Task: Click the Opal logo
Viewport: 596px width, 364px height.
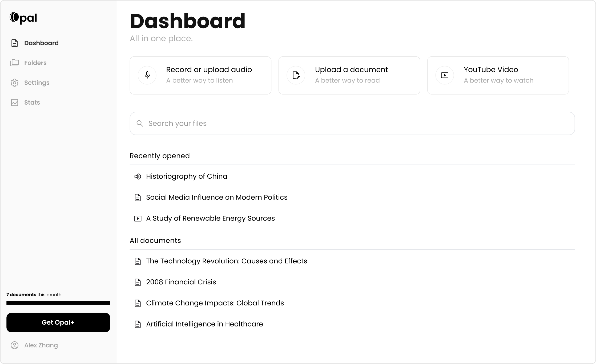Action: [23, 17]
